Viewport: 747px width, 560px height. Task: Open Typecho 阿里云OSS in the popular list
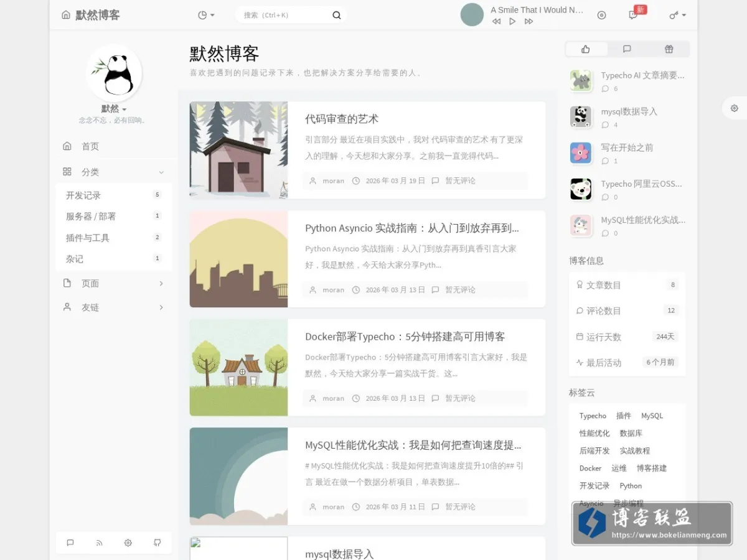coord(641,184)
